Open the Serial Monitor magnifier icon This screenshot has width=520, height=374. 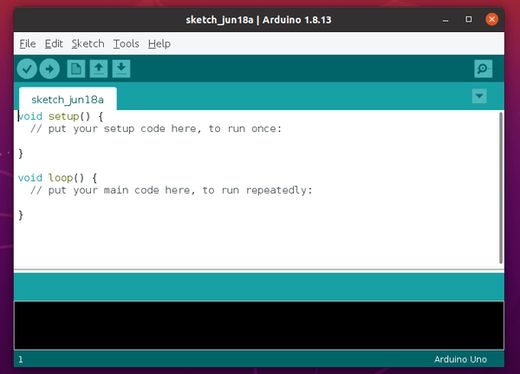click(x=483, y=69)
